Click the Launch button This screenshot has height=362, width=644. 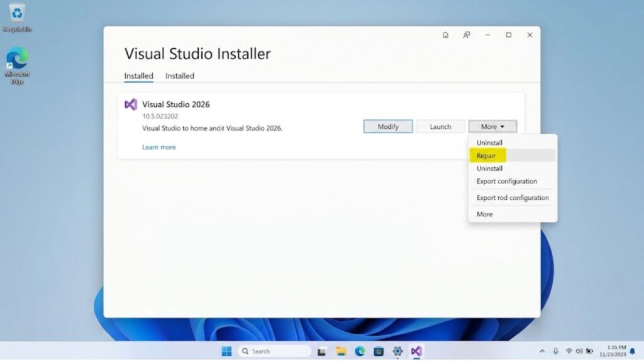pyautogui.click(x=440, y=126)
